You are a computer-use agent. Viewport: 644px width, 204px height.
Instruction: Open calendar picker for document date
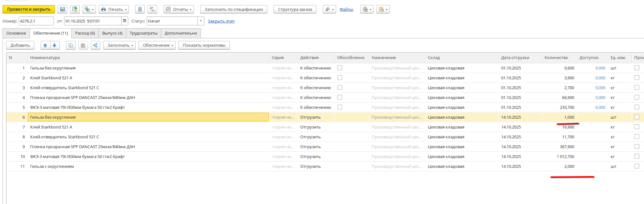click(125, 21)
